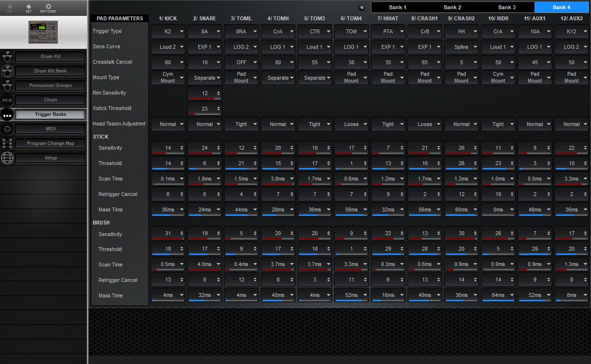Click the drum icon beside Percussion Groups
Viewport: 591px width, 364px height.
(7, 85)
